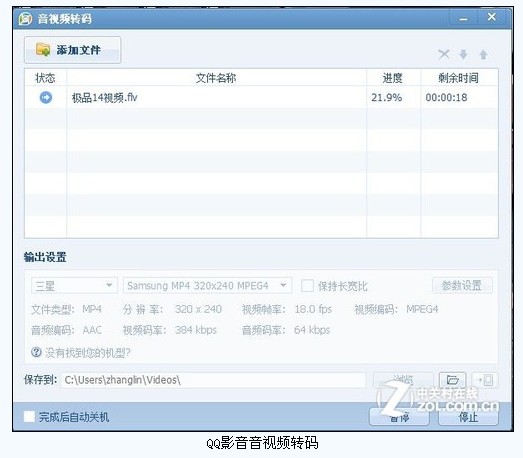
Task: Open 参数设置 parameter settings
Action: point(462,286)
